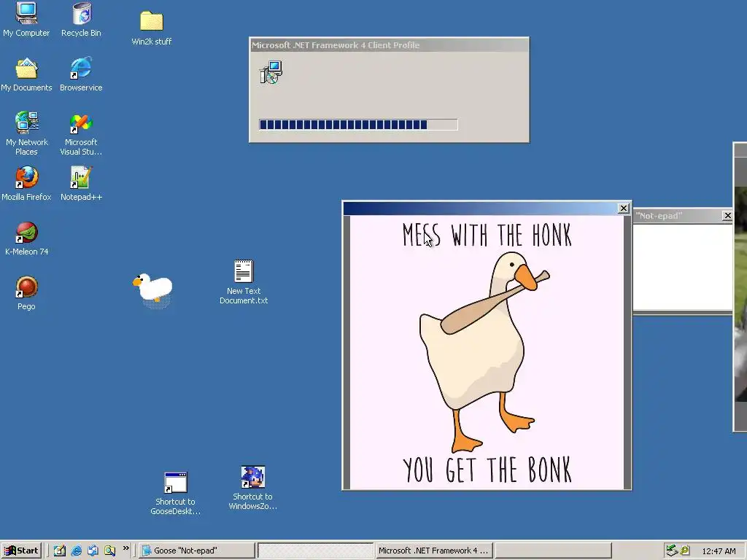Click the 'YOU GET THE BONK' text
This screenshot has height=560, width=747.
(487, 469)
